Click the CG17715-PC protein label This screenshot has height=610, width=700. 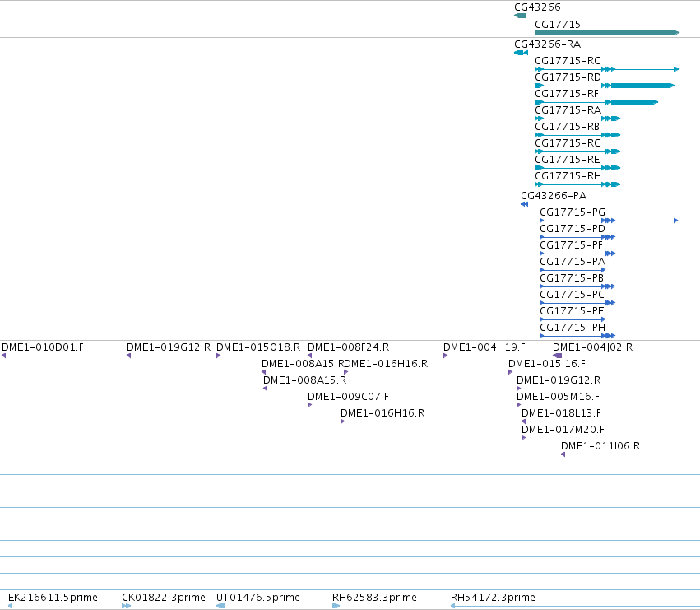[x=572, y=295]
